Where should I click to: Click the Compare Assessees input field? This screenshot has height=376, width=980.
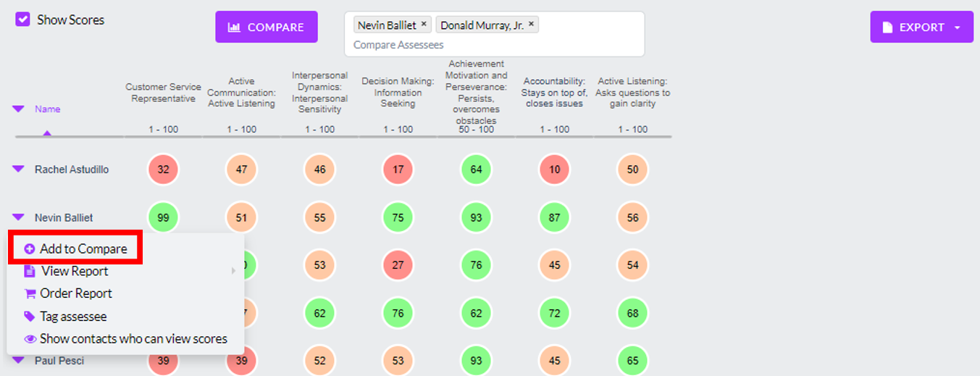click(x=493, y=45)
